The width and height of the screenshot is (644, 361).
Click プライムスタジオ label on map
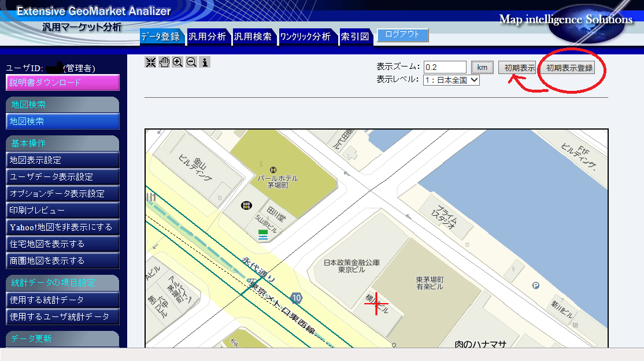coord(445,217)
